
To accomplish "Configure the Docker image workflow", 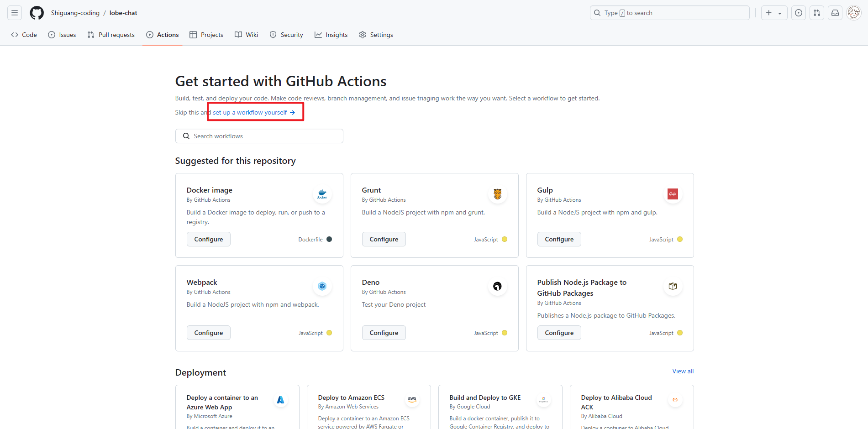I will click(209, 239).
